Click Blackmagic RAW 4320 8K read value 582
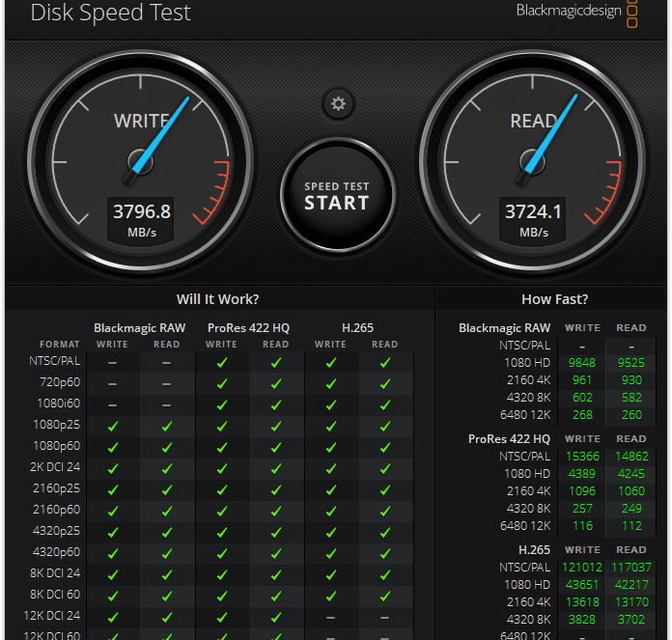This screenshot has width=672, height=640. [x=631, y=398]
